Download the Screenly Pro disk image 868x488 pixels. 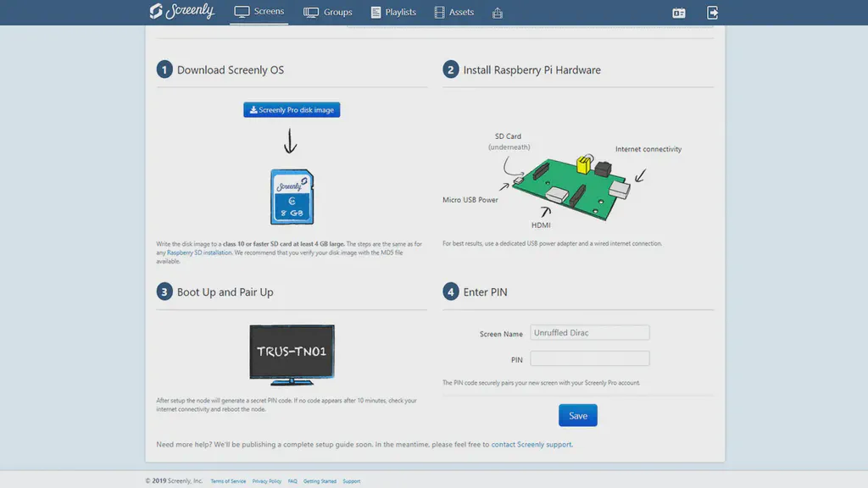pos(292,109)
